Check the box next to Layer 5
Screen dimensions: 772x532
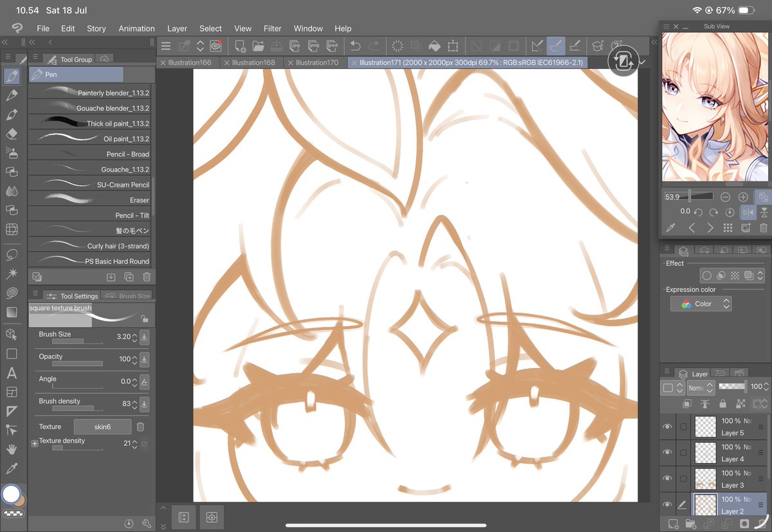(683, 427)
